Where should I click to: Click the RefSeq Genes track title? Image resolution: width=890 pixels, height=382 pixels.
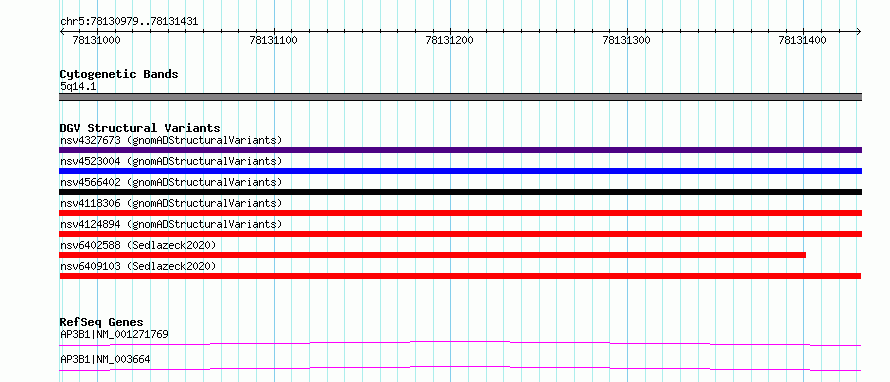(x=102, y=323)
